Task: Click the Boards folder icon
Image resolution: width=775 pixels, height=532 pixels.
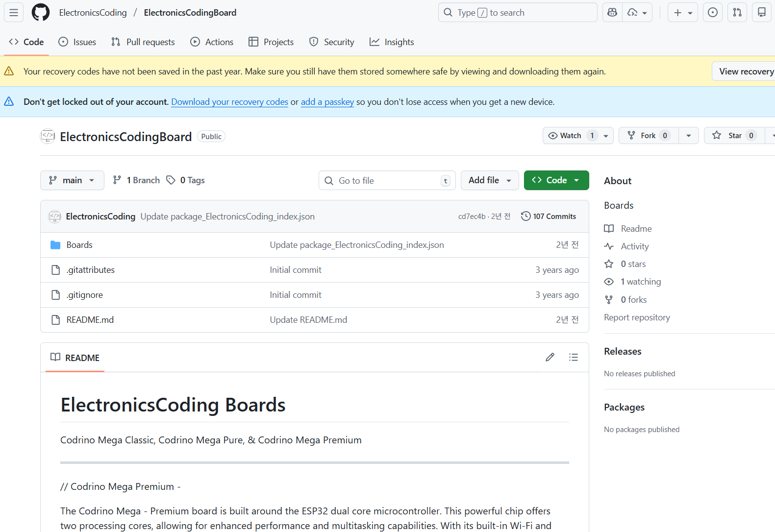Action: (55, 245)
